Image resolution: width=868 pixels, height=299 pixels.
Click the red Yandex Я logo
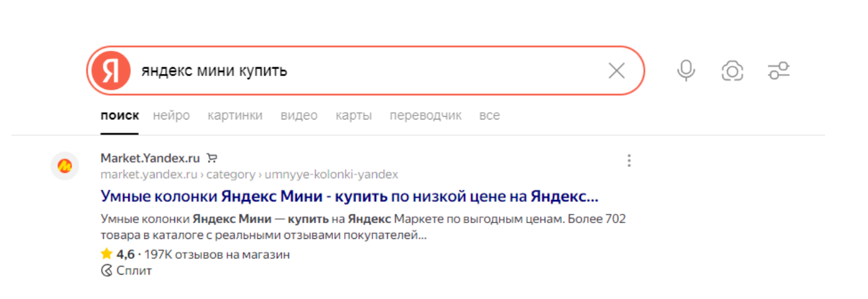[x=110, y=71]
